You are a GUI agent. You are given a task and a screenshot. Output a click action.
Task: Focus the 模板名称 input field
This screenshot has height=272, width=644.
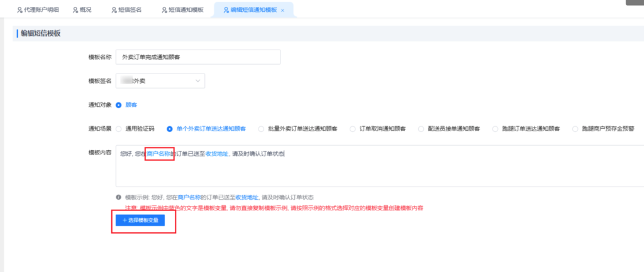tap(198, 57)
